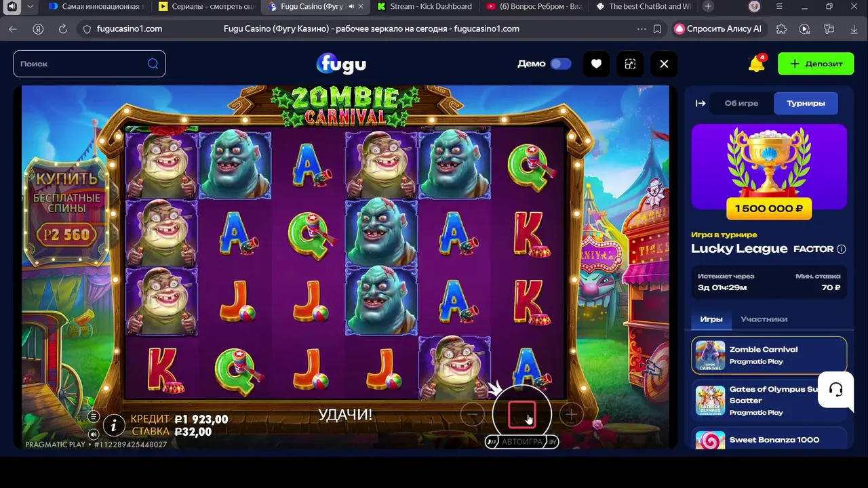Click the ₽1 923,00 credit value
868x488 pixels.
click(201, 420)
